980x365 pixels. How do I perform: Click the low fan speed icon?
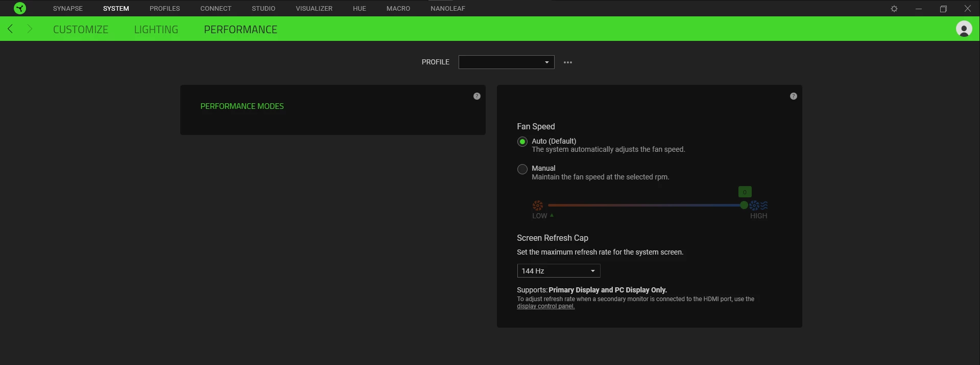coord(538,206)
